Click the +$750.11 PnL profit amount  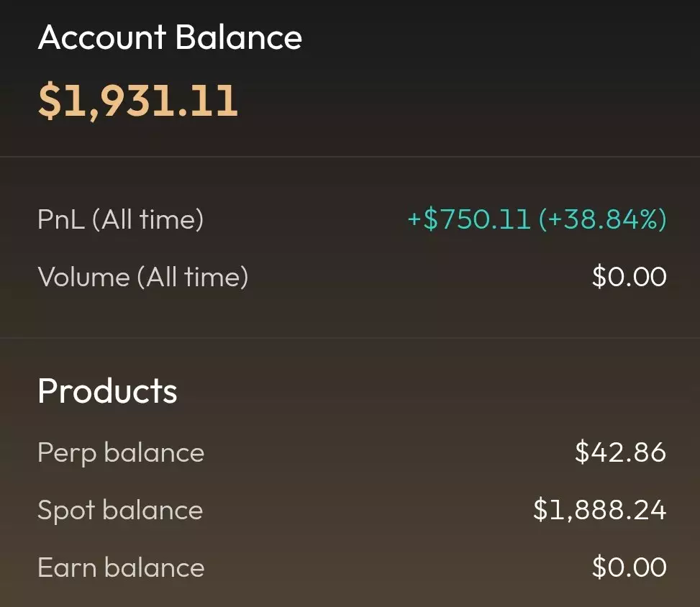[470, 219]
